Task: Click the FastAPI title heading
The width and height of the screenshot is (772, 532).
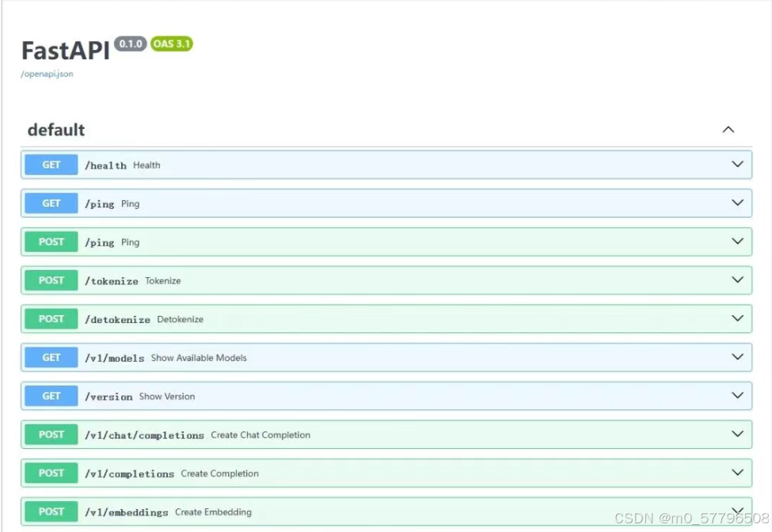Action: 66,50
